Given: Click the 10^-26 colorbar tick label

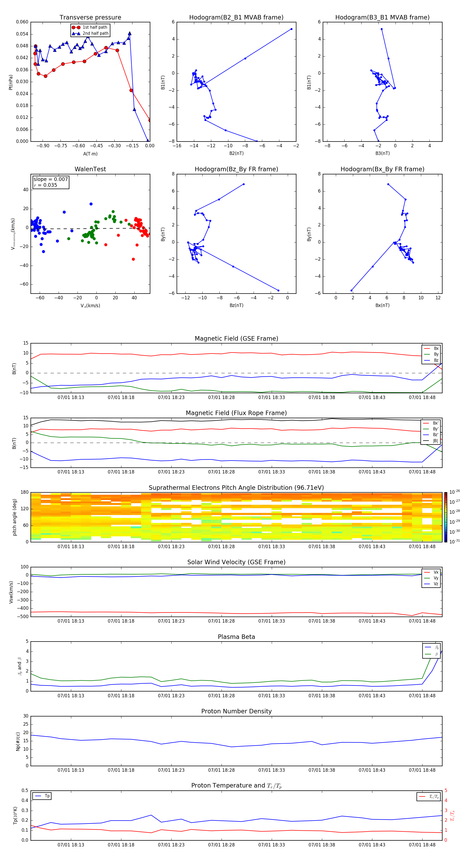Looking at the screenshot, I should click(455, 492).
